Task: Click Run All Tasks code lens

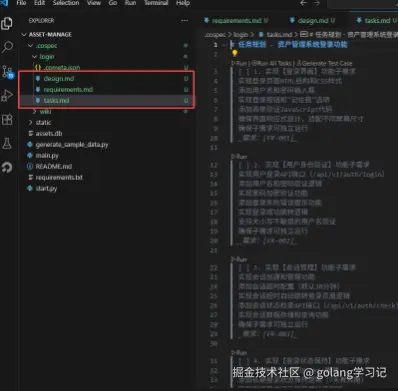Action: click(272, 63)
